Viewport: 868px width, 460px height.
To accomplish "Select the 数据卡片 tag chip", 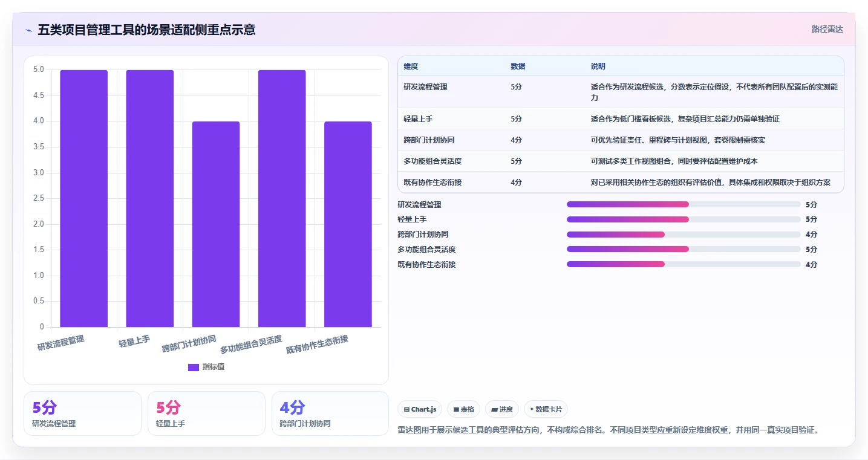I will pyautogui.click(x=546, y=409).
